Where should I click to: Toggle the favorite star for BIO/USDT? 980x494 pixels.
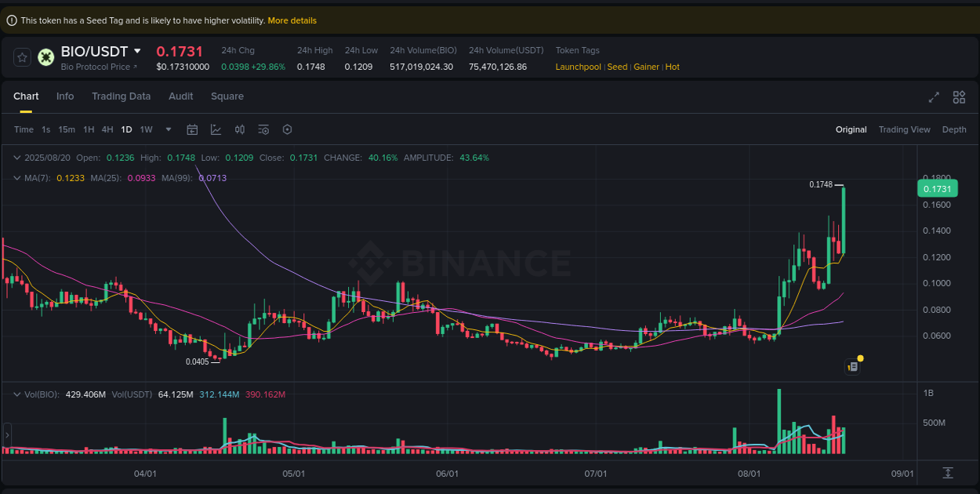pos(21,56)
